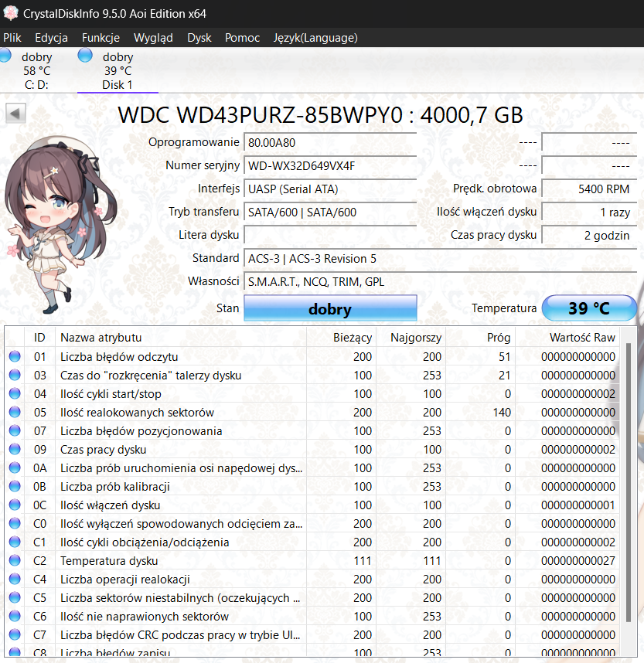This screenshot has width=644, height=663.
Task: Click the CrystalDiskInfo app icon in title bar
Action: 11,13
